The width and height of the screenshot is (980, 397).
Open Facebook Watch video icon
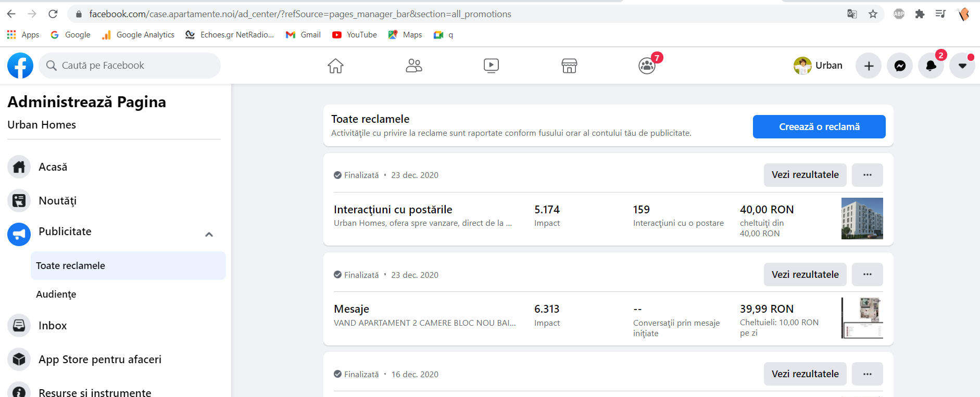pyautogui.click(x=491, y=66)
